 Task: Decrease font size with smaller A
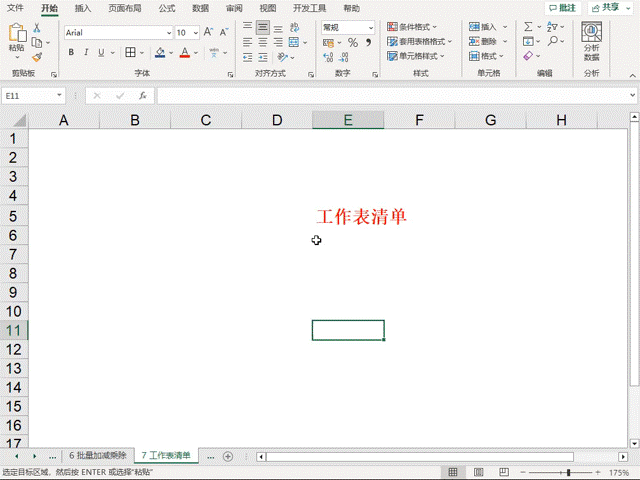click(224, 32)
